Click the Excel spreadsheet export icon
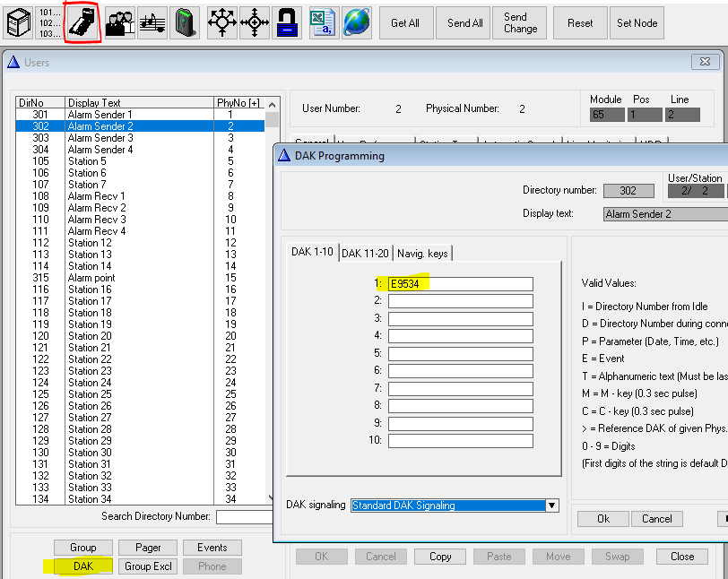Image resolution: width=728 pixels, height=579 pixels. point(324,22)
